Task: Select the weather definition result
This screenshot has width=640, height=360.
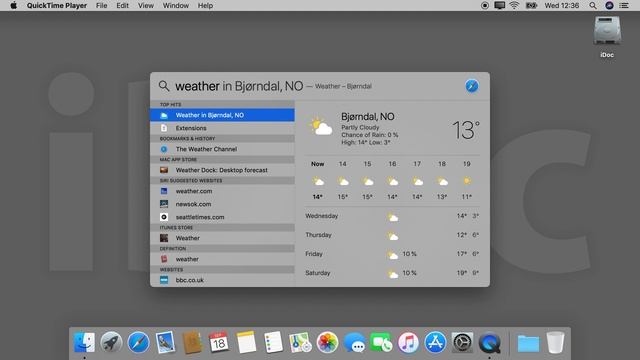Action: tap(222, 259)
